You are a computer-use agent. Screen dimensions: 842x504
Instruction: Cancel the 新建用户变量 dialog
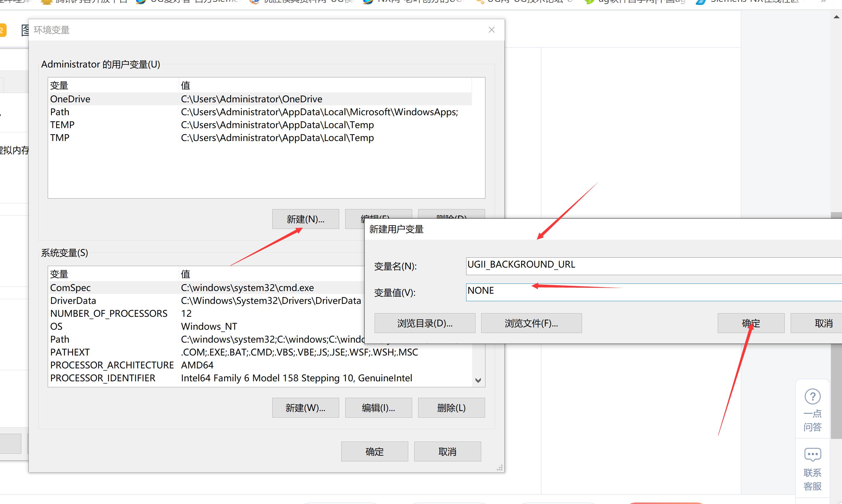click(x=823, y=323)
